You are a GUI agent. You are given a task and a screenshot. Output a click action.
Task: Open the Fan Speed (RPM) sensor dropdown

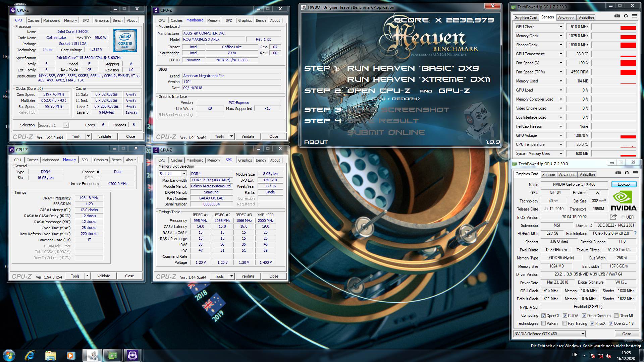point(560,72)
